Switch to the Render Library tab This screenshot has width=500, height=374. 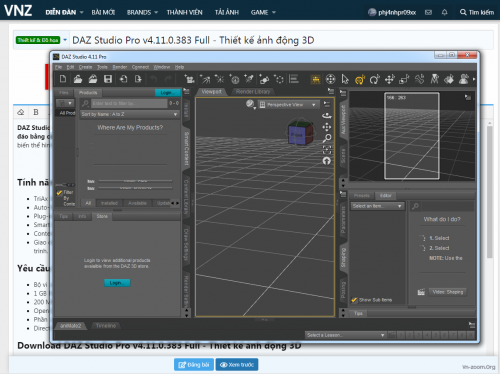click(253, 92)
